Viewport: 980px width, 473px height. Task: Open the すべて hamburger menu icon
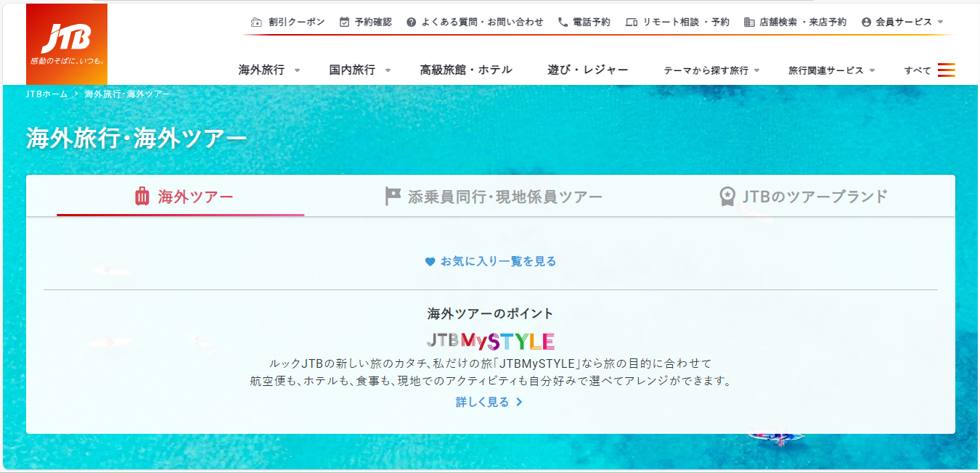pos(946,70)
